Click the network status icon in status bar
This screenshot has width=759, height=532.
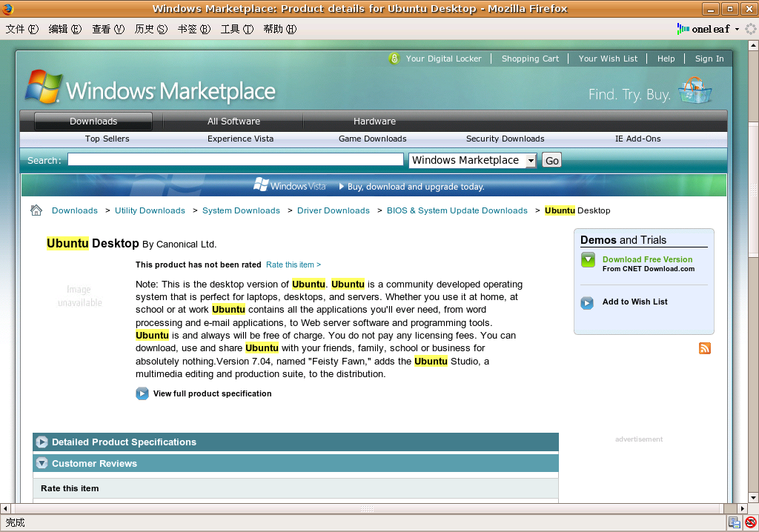[x=735, y=522]
